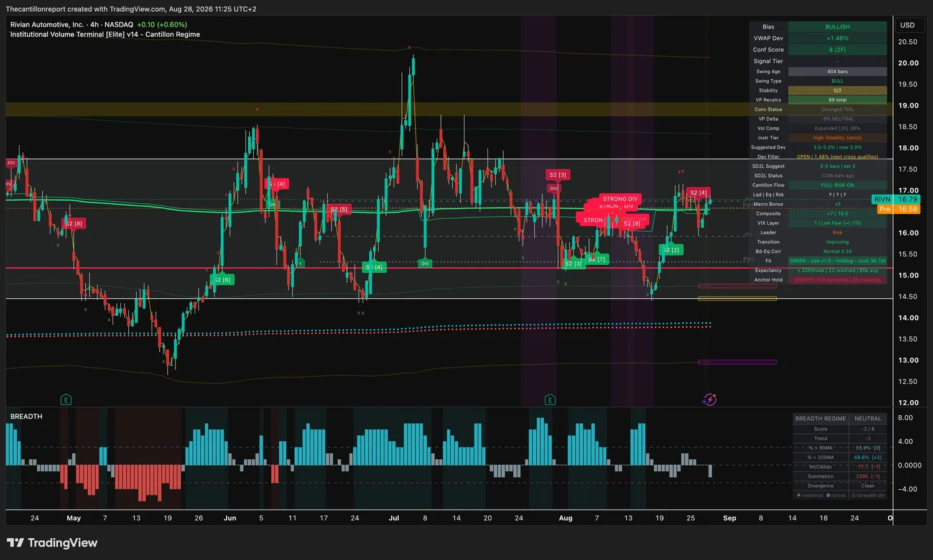Click the BULLISH bias cell
The image size is (933, 560).
click(837, 27)
